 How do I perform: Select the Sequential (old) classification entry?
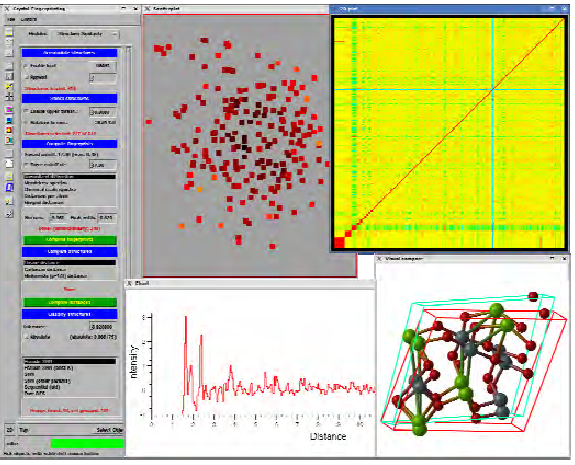(x=69, y=387)
